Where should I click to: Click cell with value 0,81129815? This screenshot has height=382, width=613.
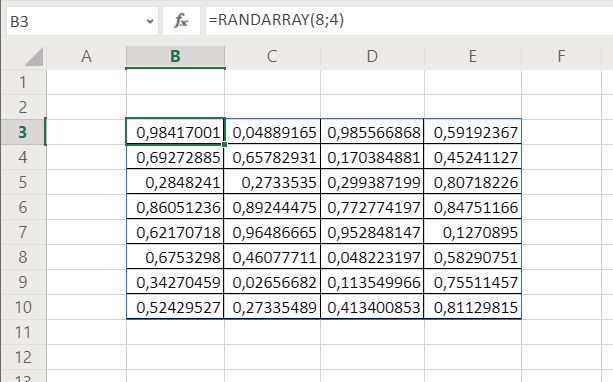(473, 307)
